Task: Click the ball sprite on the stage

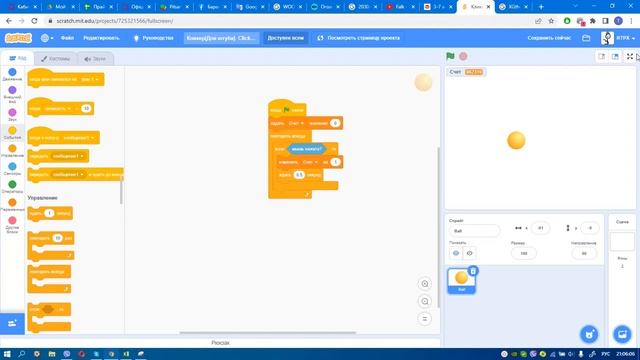Action: [516, 140]
